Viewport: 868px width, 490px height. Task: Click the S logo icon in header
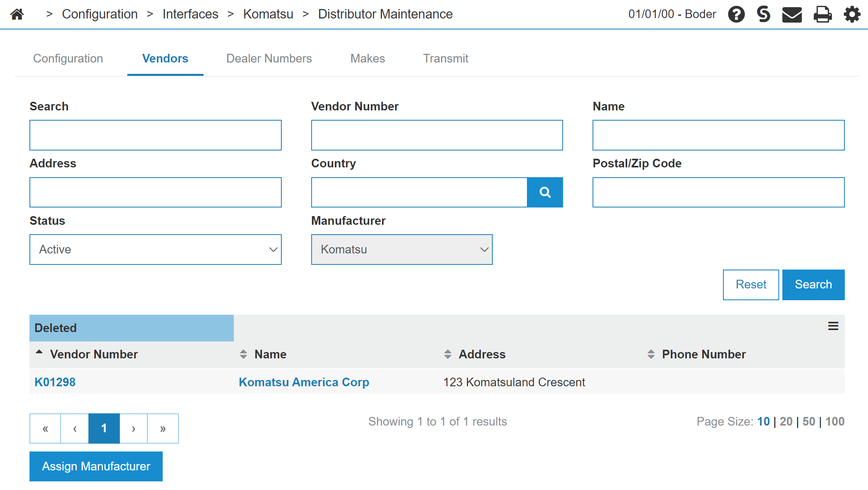[x=763, y=15]
